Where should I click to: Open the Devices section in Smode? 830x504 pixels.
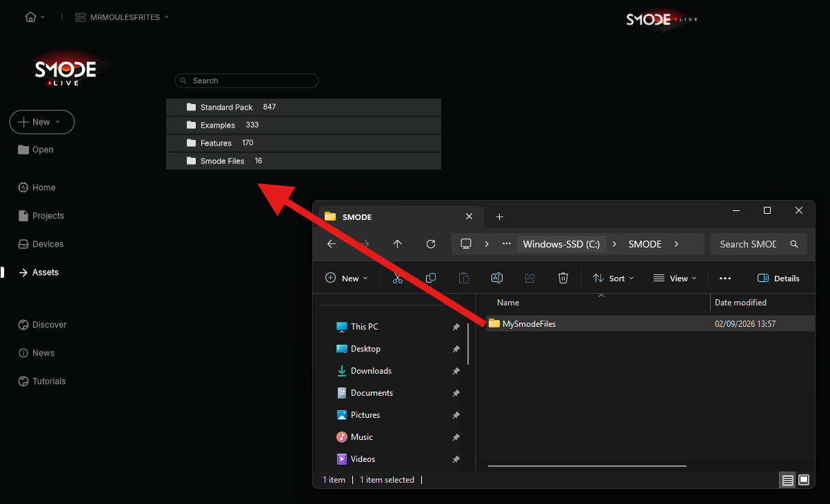pyautogui.click(x=41, y=244)
